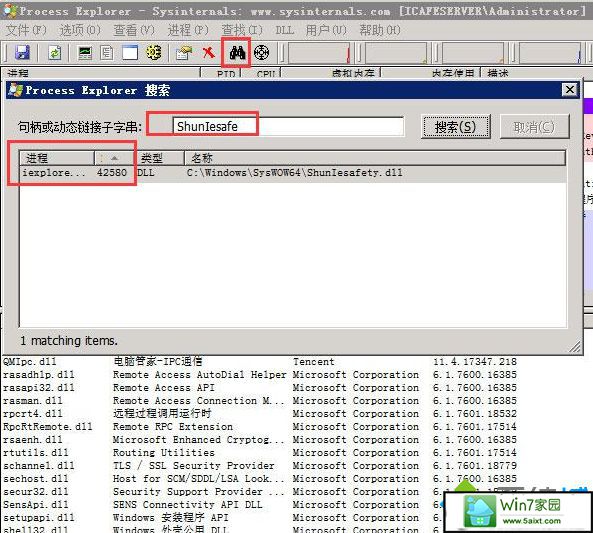
Task: Close the Process Explorer 搜索 dialog
Action: point(570,90)
